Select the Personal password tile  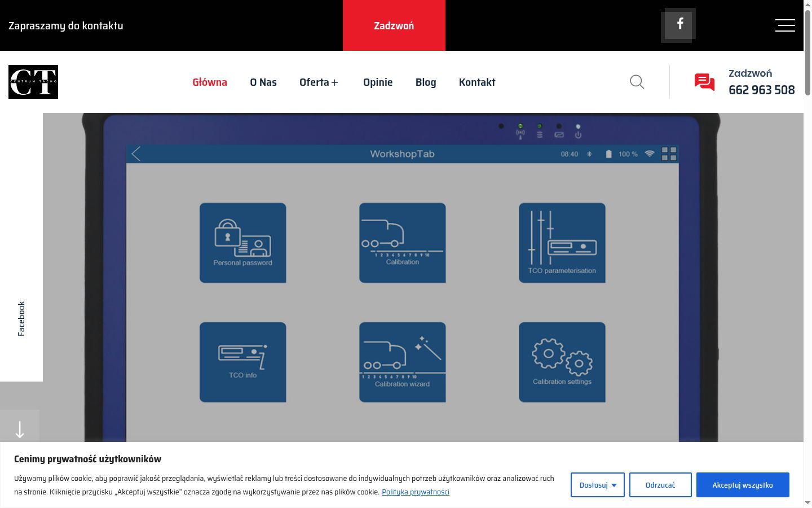[243, 243]
